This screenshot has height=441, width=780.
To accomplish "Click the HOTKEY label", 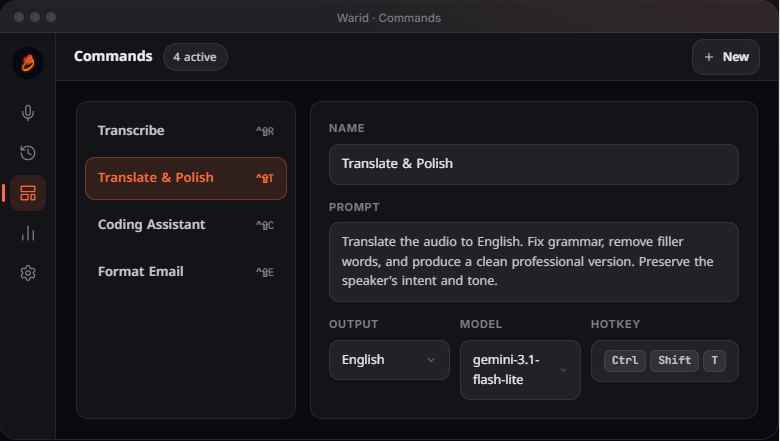I will (615, 324).
